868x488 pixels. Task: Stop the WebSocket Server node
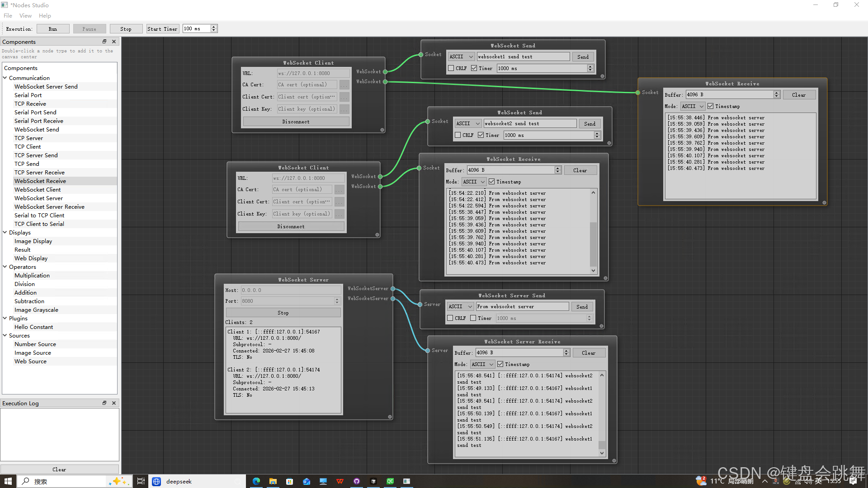coord(283,313)
